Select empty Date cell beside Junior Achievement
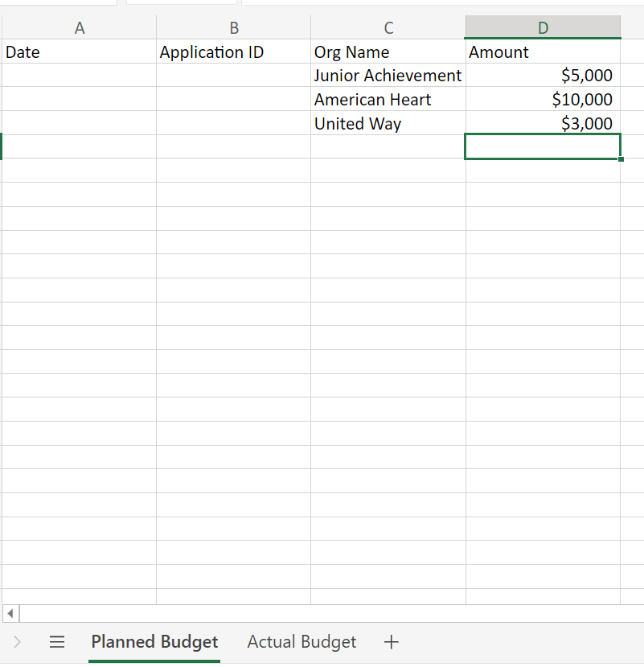The width and height of the screenshot is (644, 667). 80,76
